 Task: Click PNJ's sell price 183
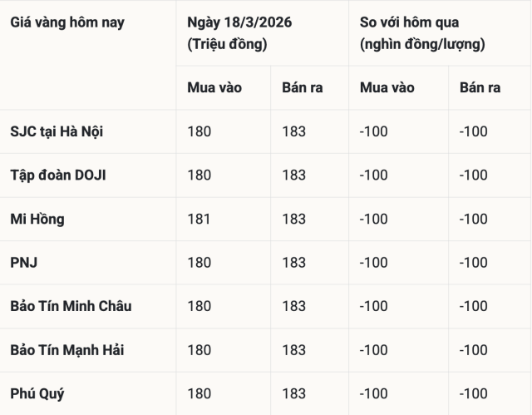pyautogui.click(x=294, y=263)
